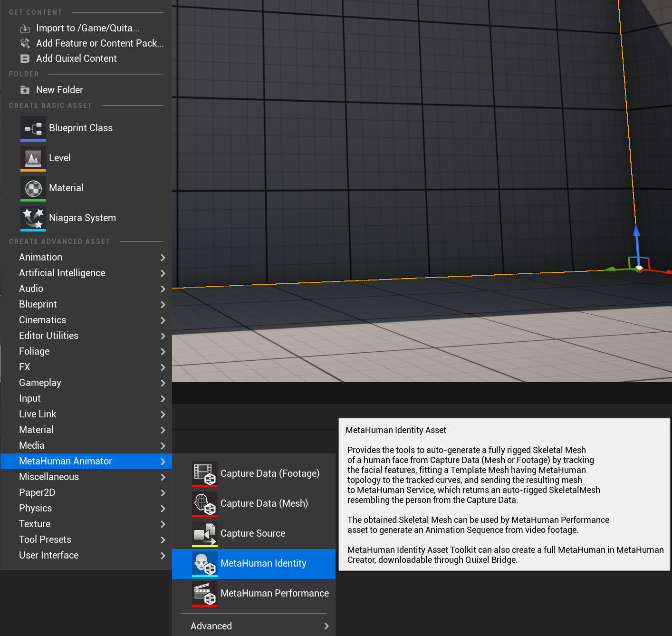
Task: Select Capture Data (Footage) asset type
Action: (269, 473)
